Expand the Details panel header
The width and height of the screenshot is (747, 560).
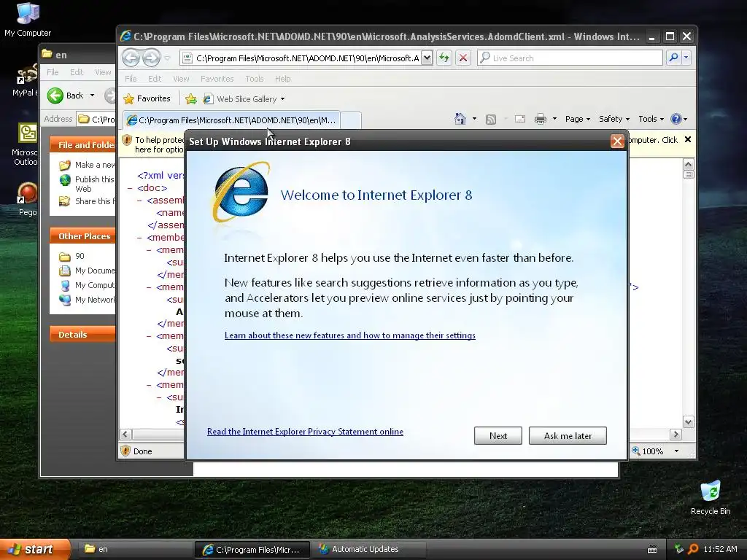(82, 334)
